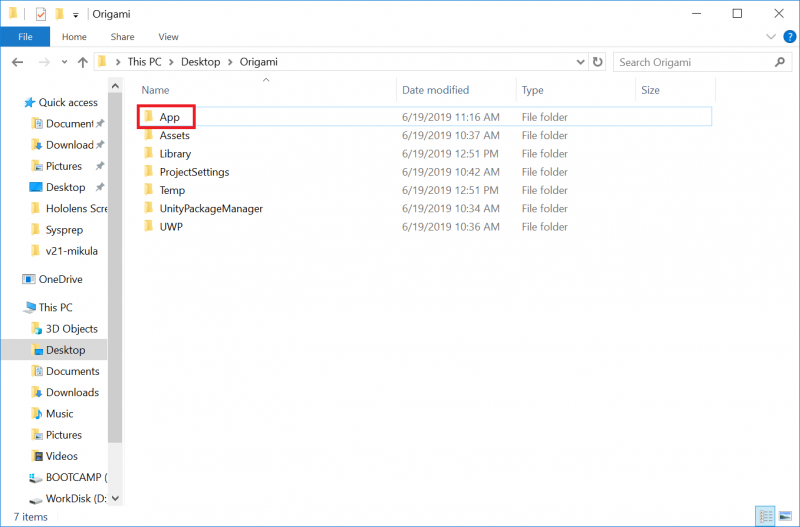Open the View ribbon tab
The image size is (800, 527).
(168, 37)
